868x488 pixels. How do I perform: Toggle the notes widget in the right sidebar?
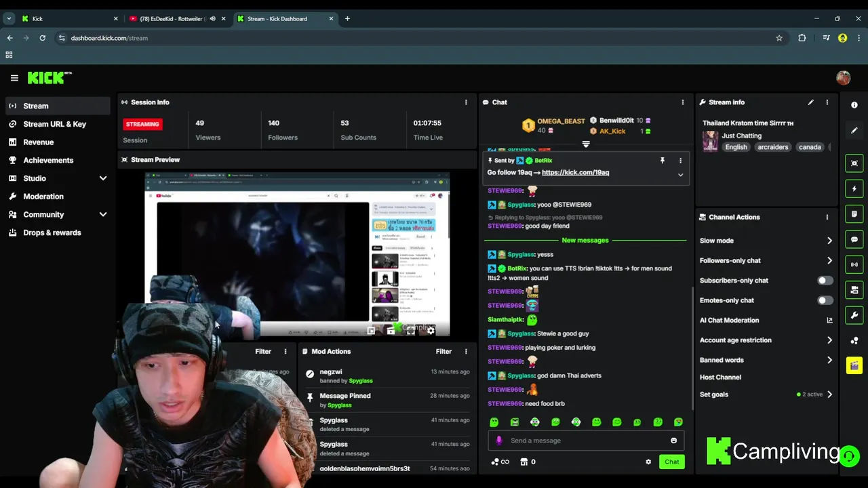[854, 214]
